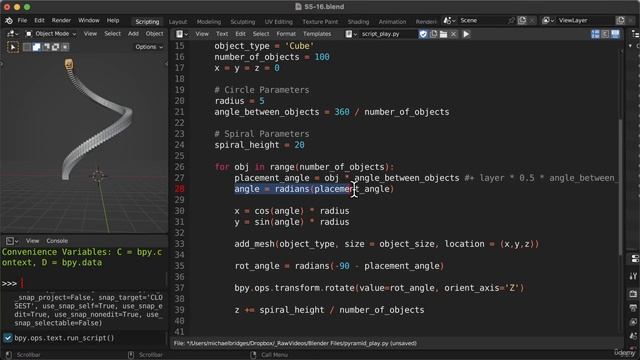Click the Run Script play button
The image size is (640, 360).
pos(466,34)
